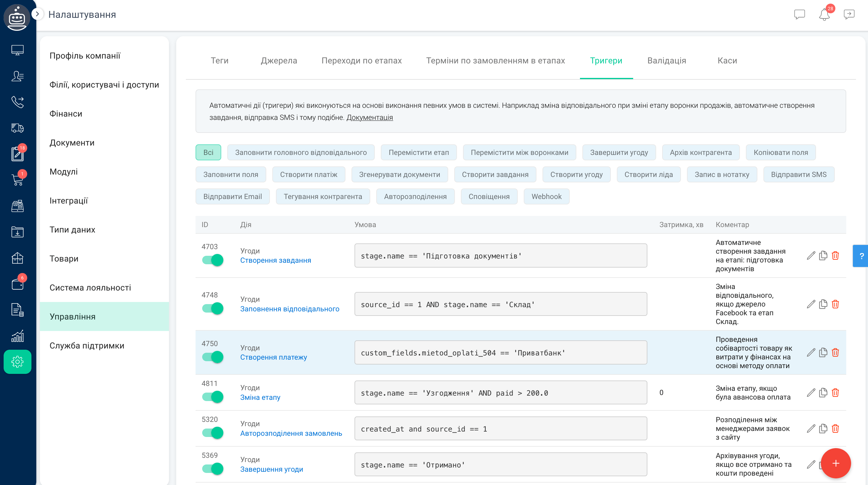Open the wallet icon with badge 6
868x485 pixels.
click(18, 284)
